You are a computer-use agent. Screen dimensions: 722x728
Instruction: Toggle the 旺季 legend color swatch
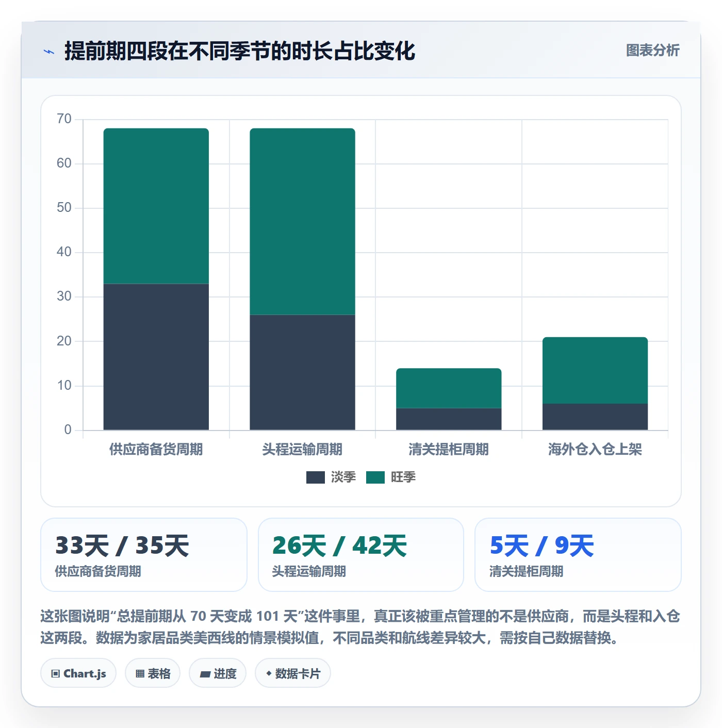pyautogui.click(x=375, y=477)
